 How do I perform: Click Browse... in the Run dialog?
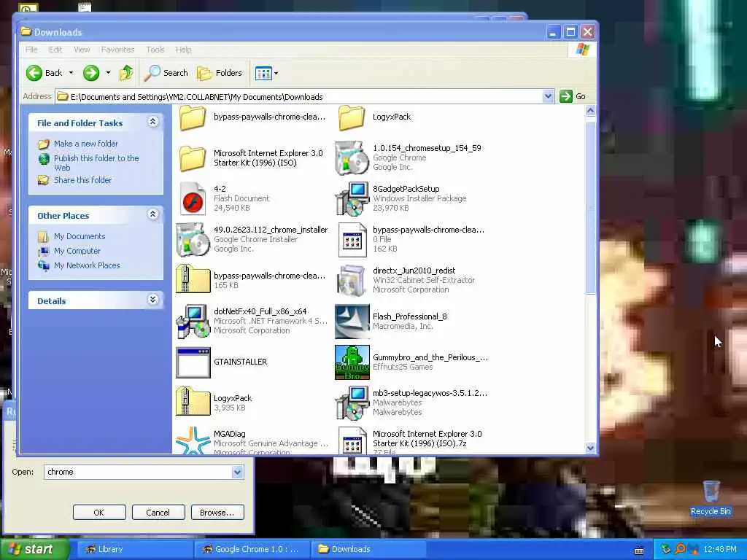coord(217,513)
